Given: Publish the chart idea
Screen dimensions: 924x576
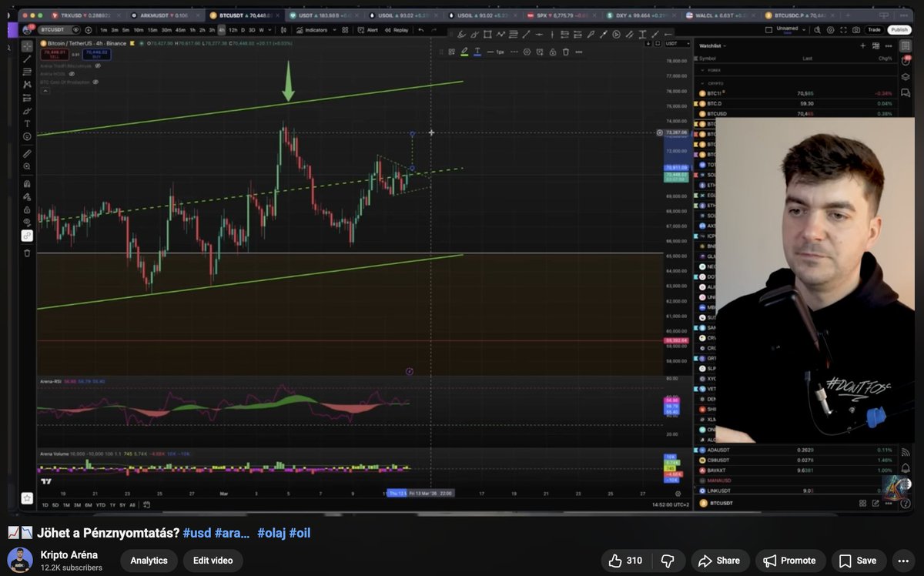Looking at the screenshot, I should 899,29.
